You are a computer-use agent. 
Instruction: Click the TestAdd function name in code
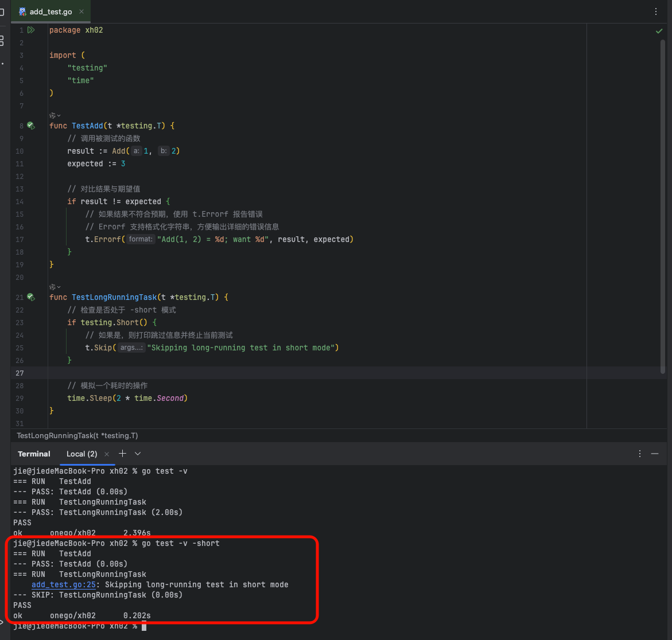87,126
